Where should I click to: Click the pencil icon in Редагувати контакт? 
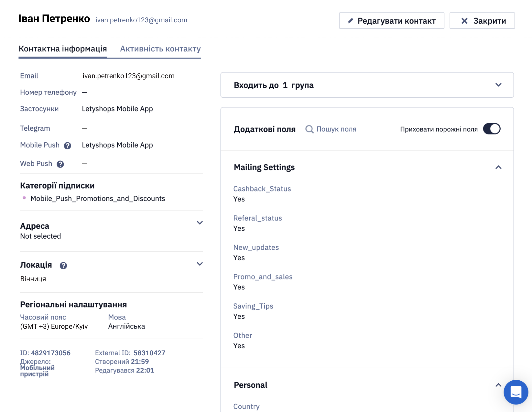[x=350, y=21]
